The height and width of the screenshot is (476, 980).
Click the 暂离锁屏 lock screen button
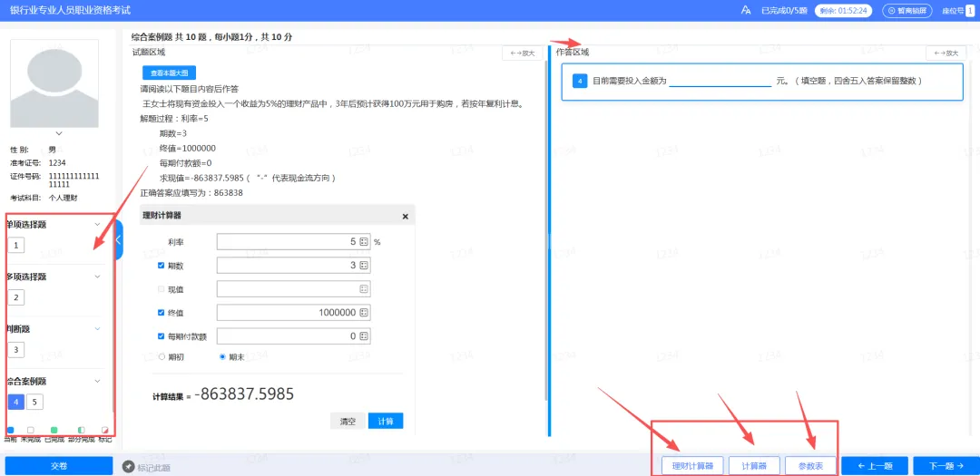tap(907, 11)
